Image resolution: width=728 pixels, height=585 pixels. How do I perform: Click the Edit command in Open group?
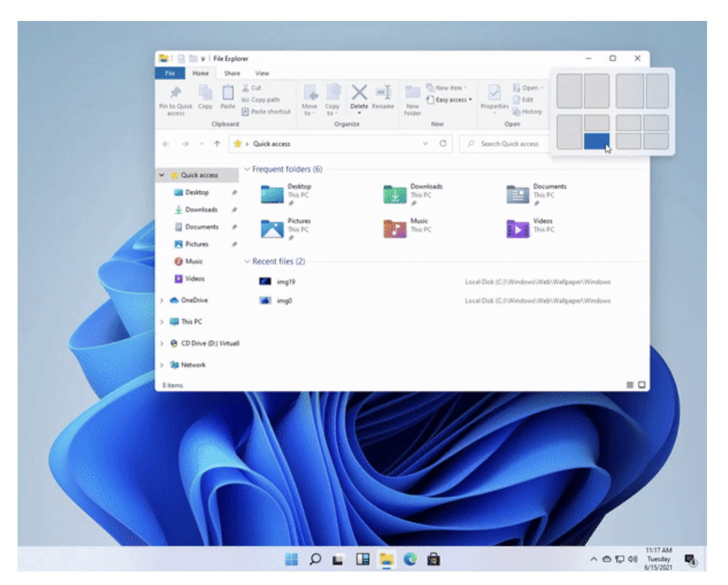coord(523,100)
